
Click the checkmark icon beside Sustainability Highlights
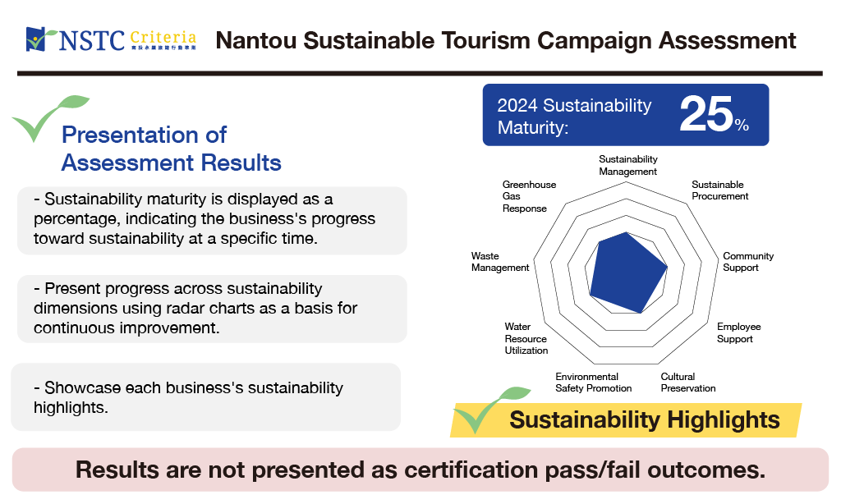(486, 410)
